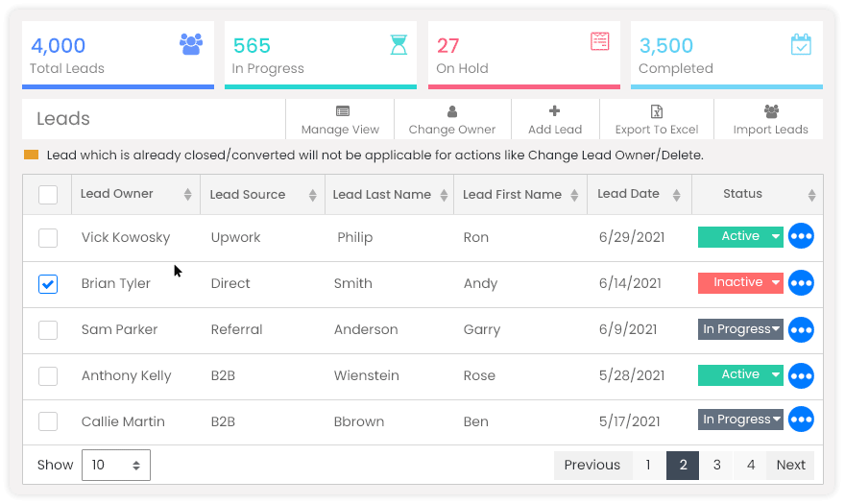The image size is (845, 504).
Task: Check the Callie Martin row checkbox
Action: click(48, 421)
